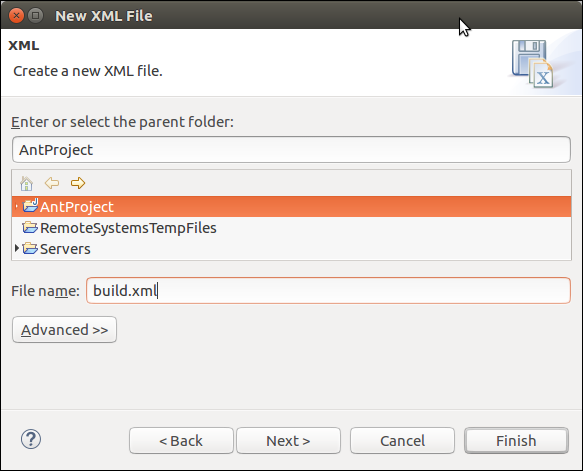The height and width of the screenshot is (471, 583).
Task: Click the back arrow in folder navigator
Action: [x=52, y=183]
